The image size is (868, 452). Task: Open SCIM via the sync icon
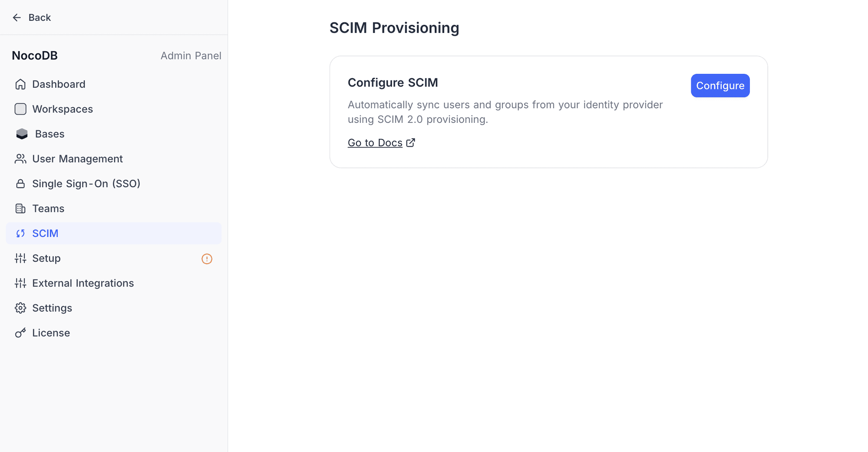point(20,233)
